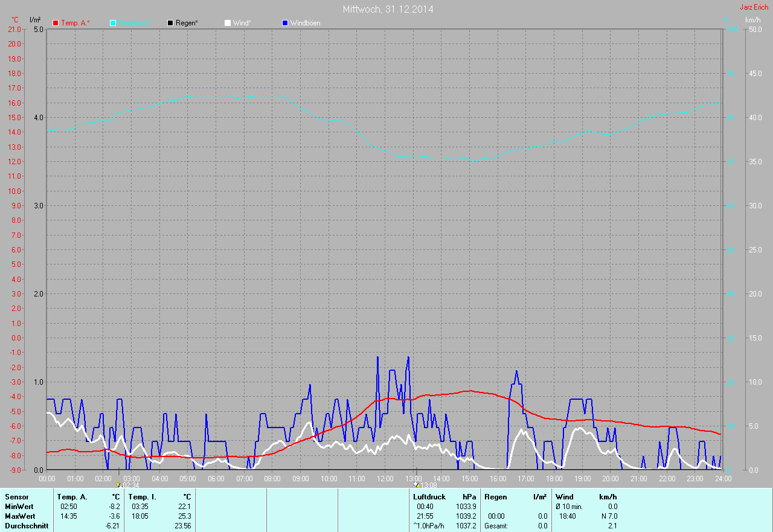Click the pressure value "1039.2"
This screenshot has width=773, height=532.
point(466,516)
